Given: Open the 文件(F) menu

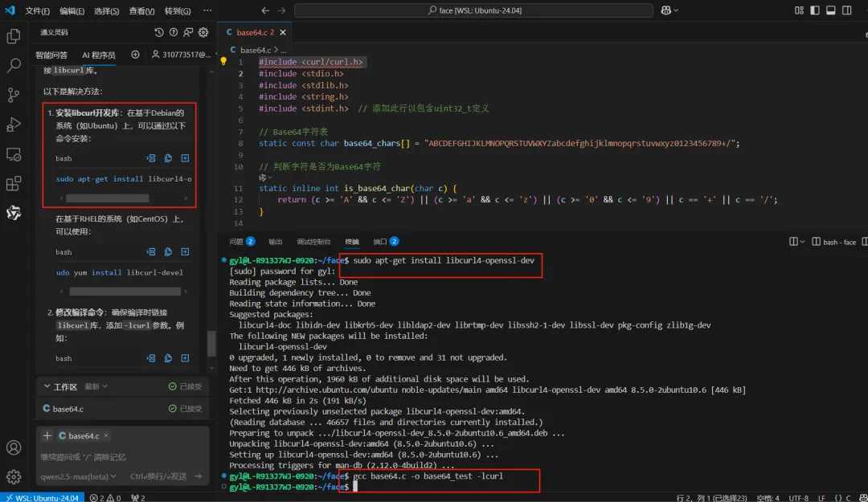Looking at the screenshot, I should point(37,11).
